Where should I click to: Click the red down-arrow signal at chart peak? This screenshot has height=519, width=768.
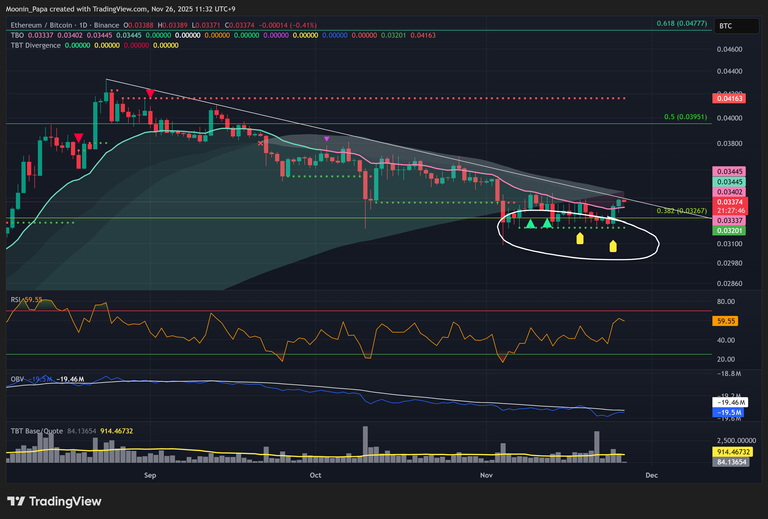149,93
